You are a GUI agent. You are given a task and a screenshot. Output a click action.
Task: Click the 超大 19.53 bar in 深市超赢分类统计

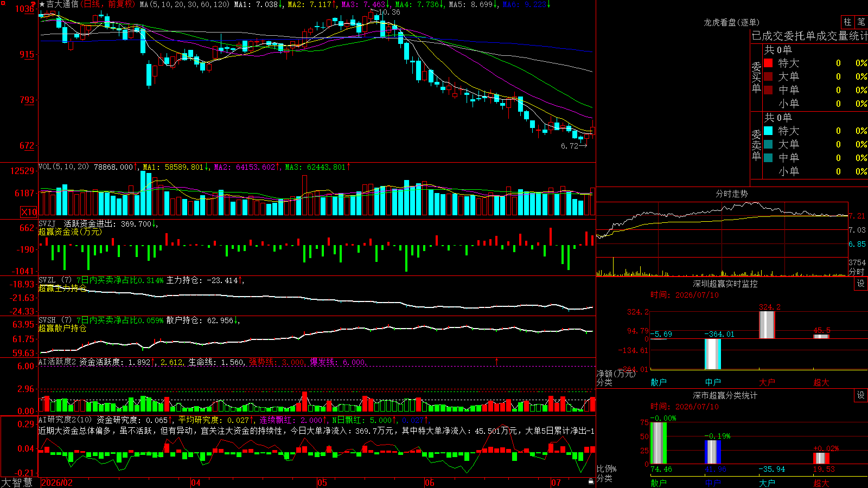point(821,458)
